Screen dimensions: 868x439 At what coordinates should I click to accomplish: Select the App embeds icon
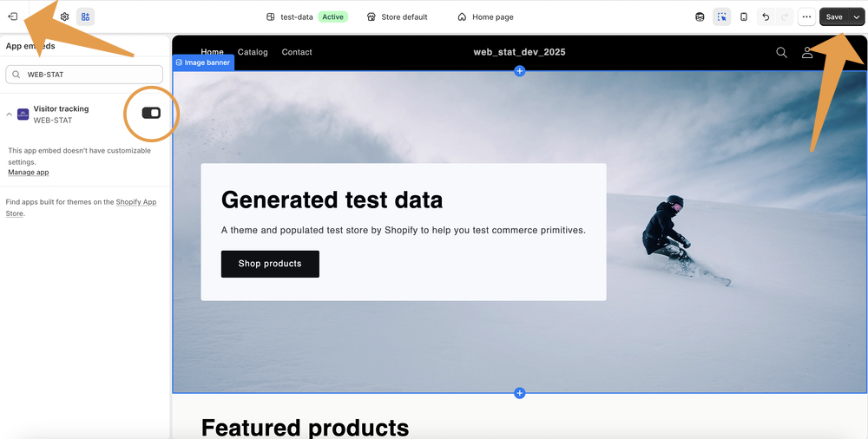pyautogui.click(x=85, y=16)
